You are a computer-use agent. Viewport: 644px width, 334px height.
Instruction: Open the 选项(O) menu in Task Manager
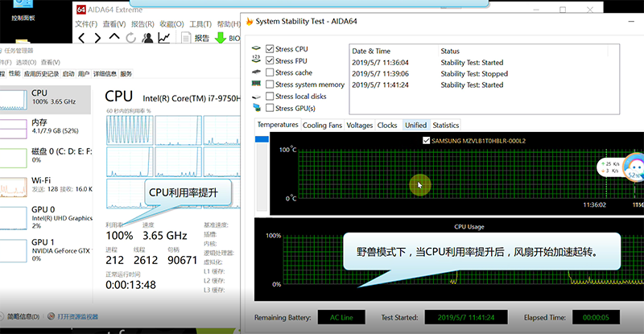27,62
